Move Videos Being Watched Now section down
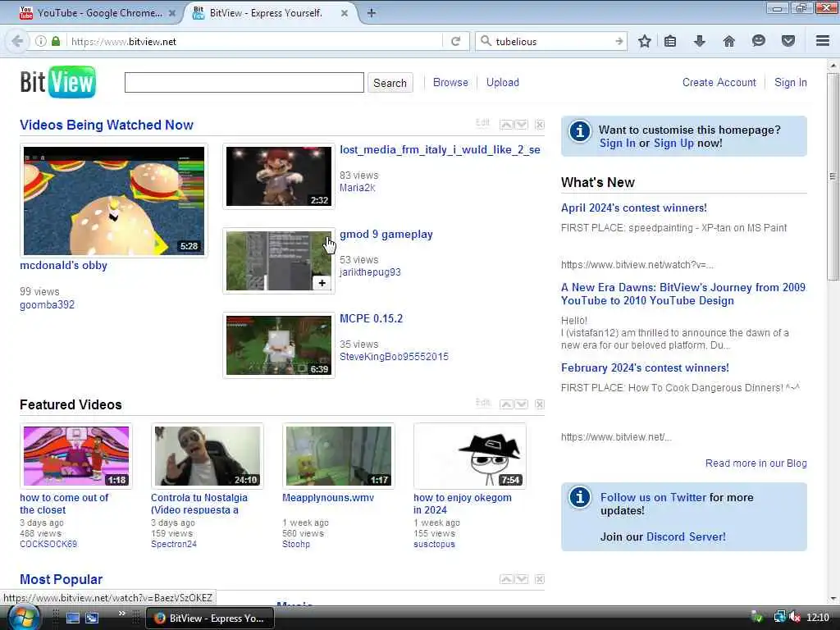The width and height of the screenshot is (840, 630). pyautogui.click(x=521, y=125)
